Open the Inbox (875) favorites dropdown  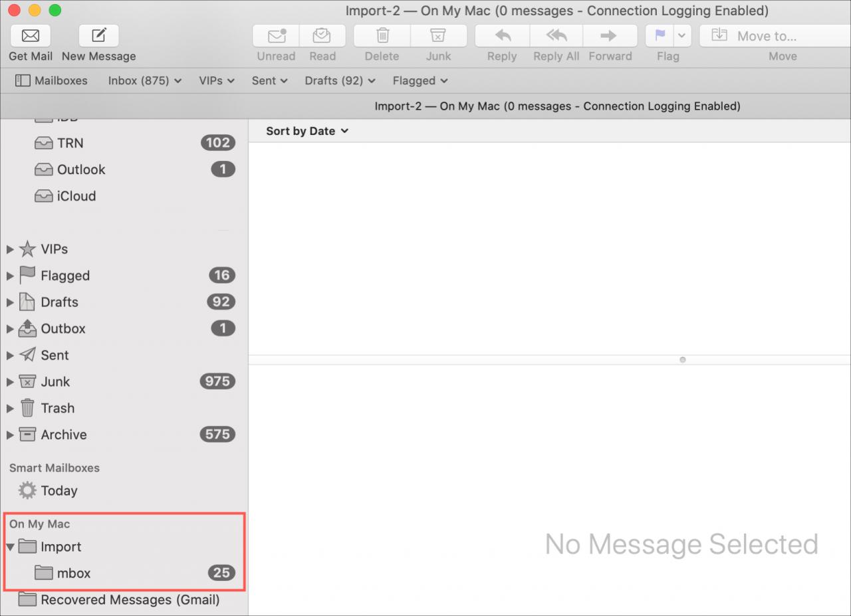coord(145,80)
